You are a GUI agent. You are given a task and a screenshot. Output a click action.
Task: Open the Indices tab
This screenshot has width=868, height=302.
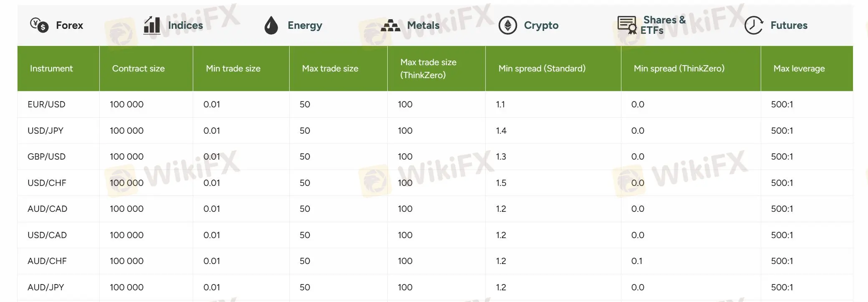point(185,25)
